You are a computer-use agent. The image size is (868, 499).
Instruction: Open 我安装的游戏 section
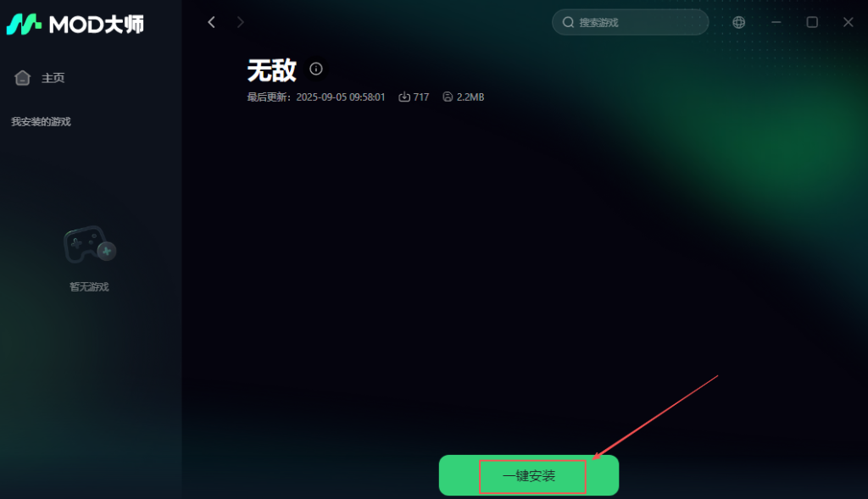point(41,122)
